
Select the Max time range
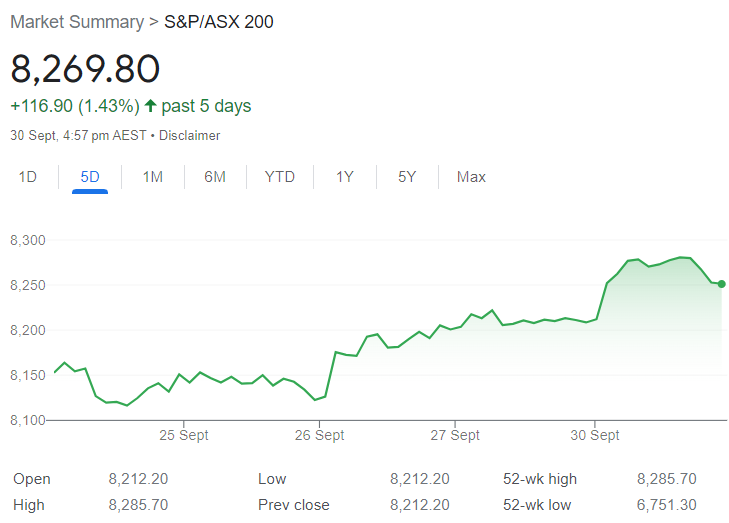click(471, 177)
